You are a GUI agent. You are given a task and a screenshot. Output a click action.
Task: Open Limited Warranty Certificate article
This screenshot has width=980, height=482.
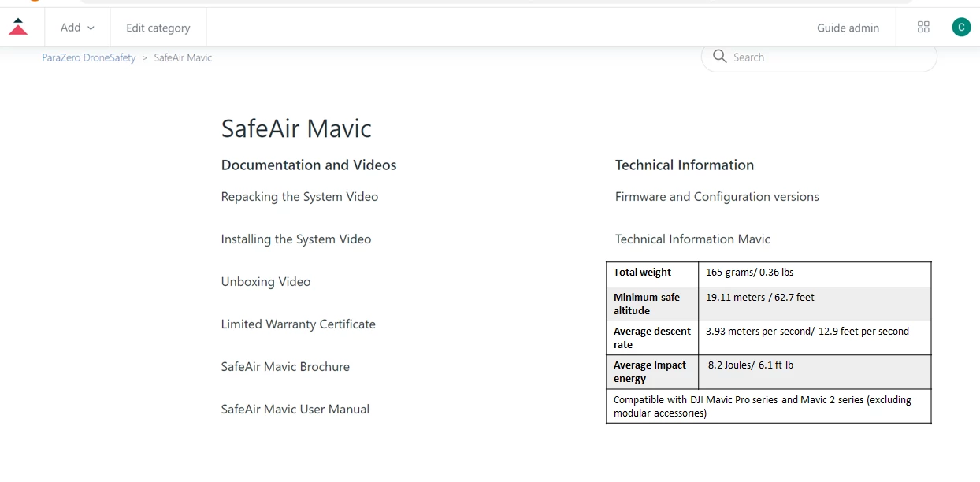(x=299, y=324)
